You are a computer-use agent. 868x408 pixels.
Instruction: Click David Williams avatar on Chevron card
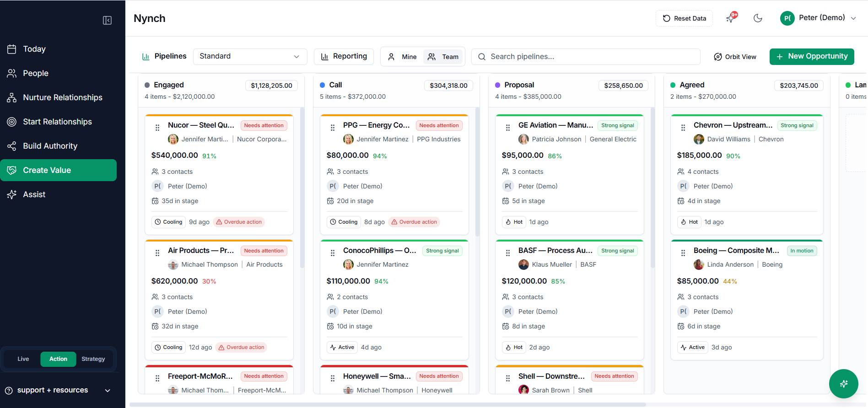pos(699,139)
